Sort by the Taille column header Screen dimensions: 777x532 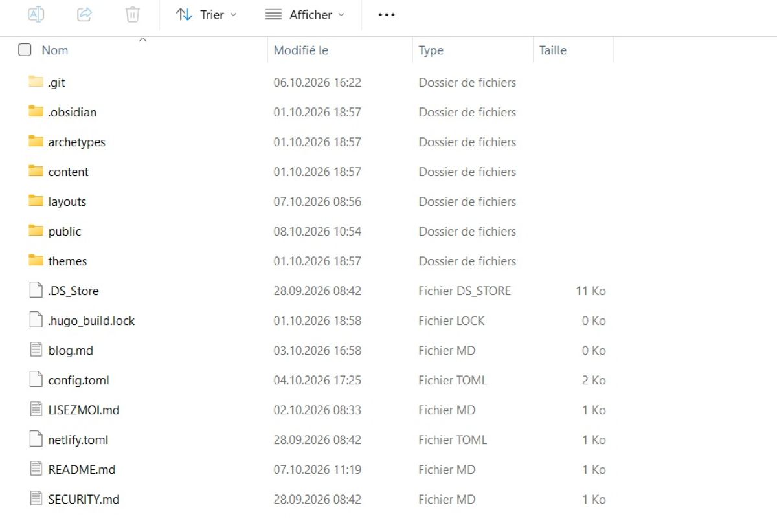click(x=553, y=50)
